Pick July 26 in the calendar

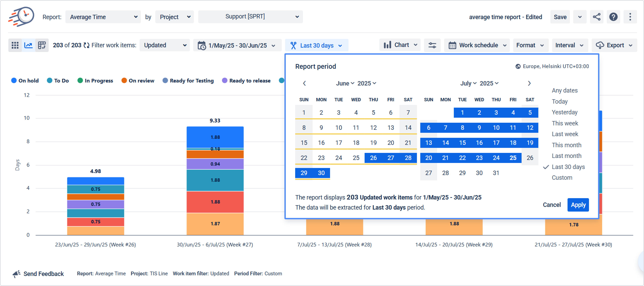[x=530, y=158]
